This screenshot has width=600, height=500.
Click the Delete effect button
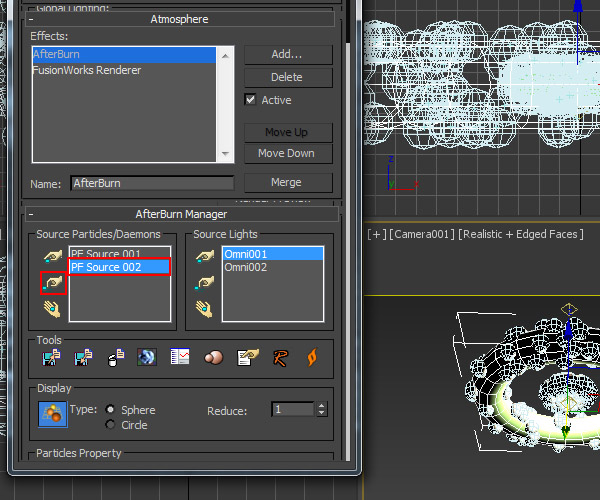coord(288,77)
